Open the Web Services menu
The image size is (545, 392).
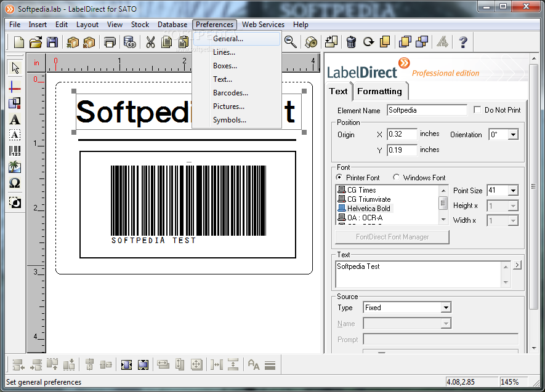[x=263, y=24]
